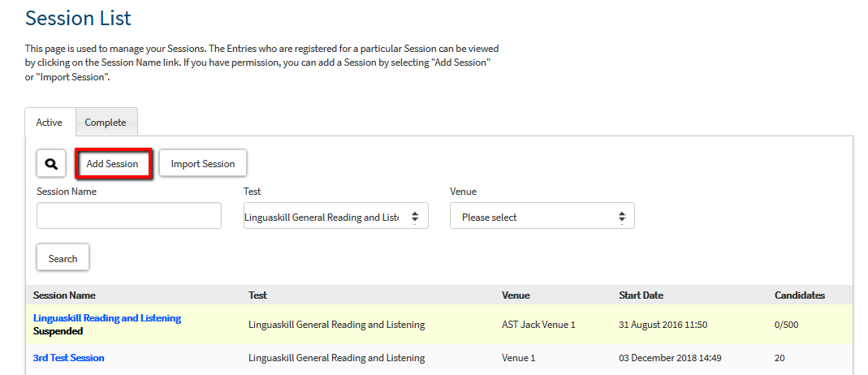Open the Test dropdown
The height and width of the screenshot is (375, 868).
coord(336,216)
